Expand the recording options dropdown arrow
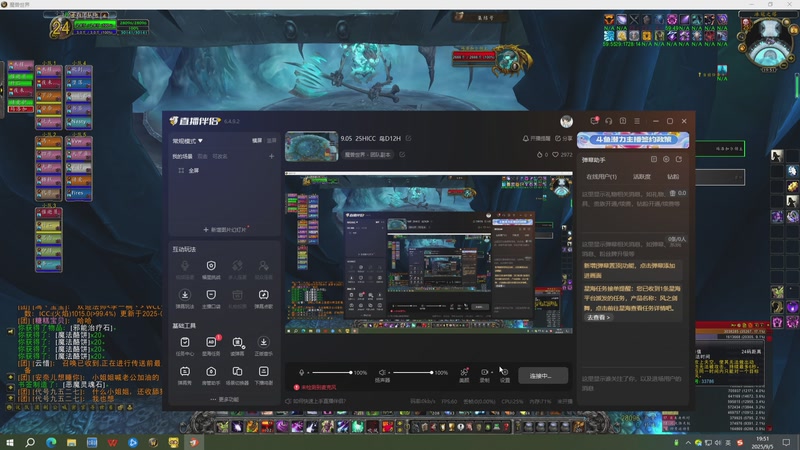Viewport: 800px width, 450px height. [x=492, y=372]
